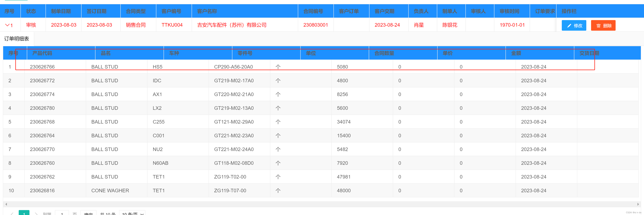Viewport: 644px width, 215px height.
Task: Select the 订单明细表 tab
Action: point(17,39)
